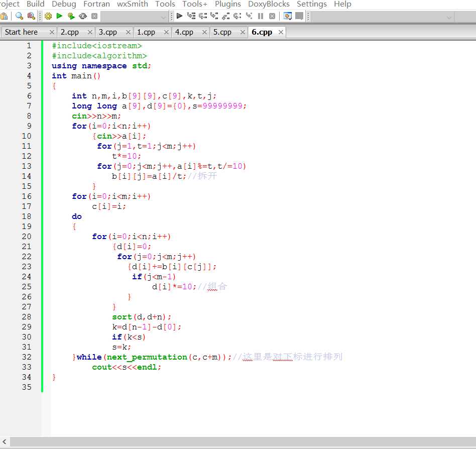Switch to the 5.cpp tab
The image size is (476, 449).
222,32
